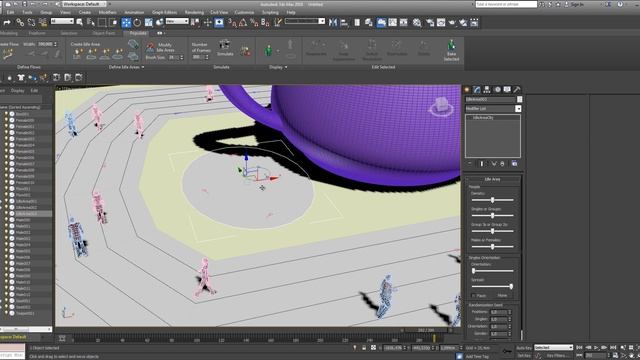
Task: Click the redo arrow in main toolbar
Action: (x=7, y=22)
